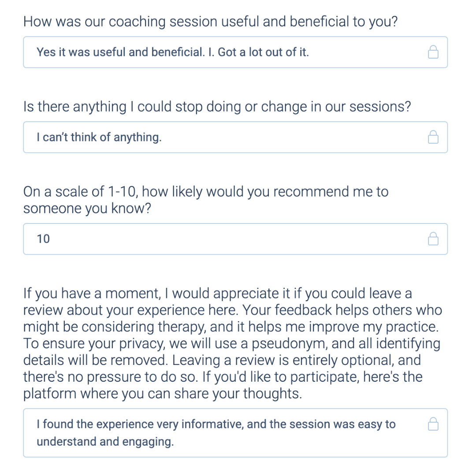Click the 'someone you know?' line of the question

(x=87, y=208)
